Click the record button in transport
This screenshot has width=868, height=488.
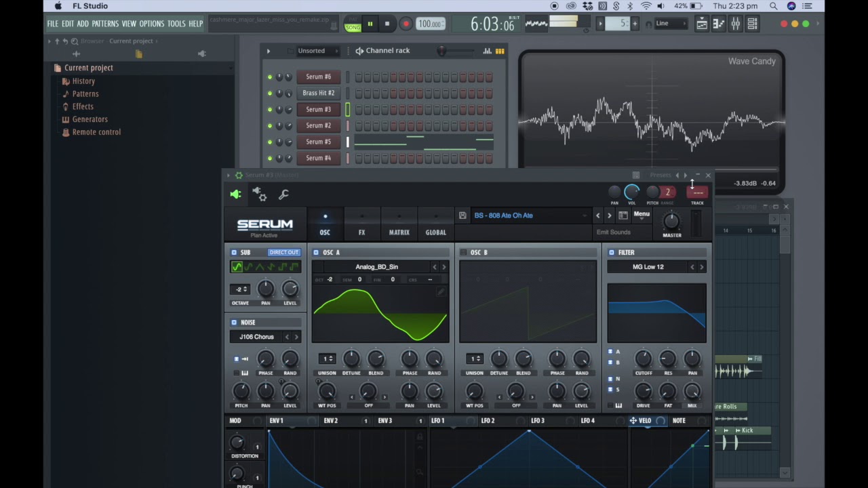pyautogui.click(x=406, y=24)
